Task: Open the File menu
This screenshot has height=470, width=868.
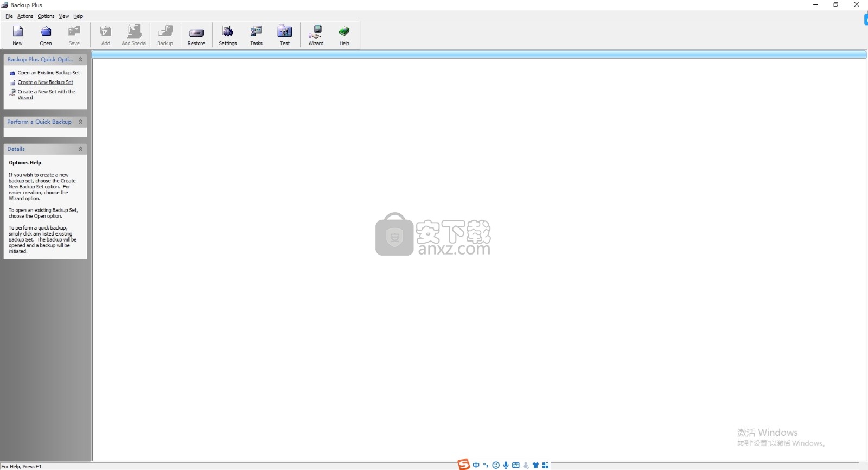Action: [x=9, y=16]
